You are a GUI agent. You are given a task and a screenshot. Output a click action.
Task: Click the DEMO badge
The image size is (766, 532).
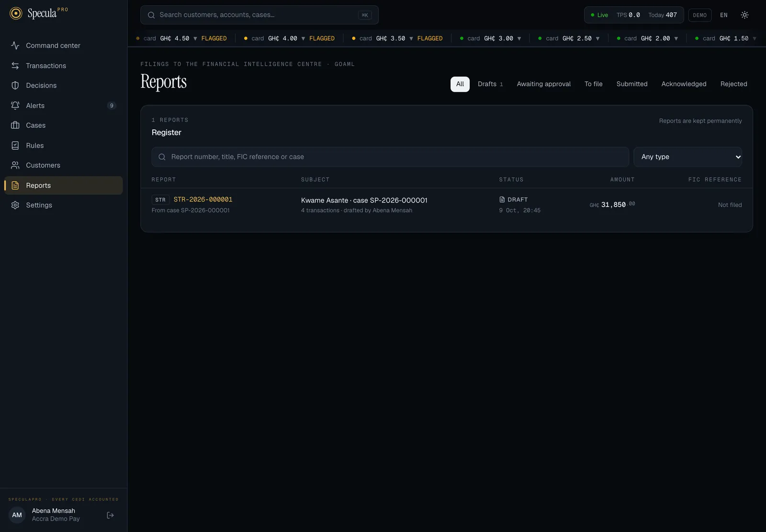coord(699,15)
